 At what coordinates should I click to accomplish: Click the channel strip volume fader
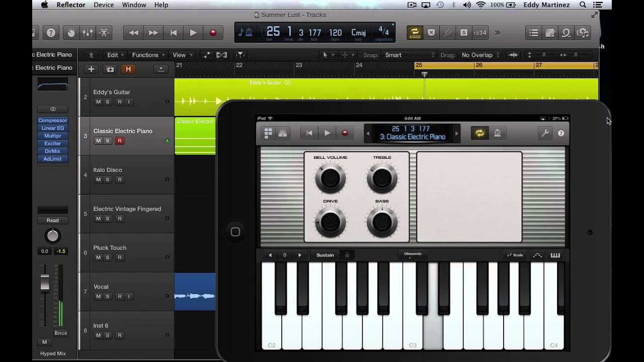point(45,283)
